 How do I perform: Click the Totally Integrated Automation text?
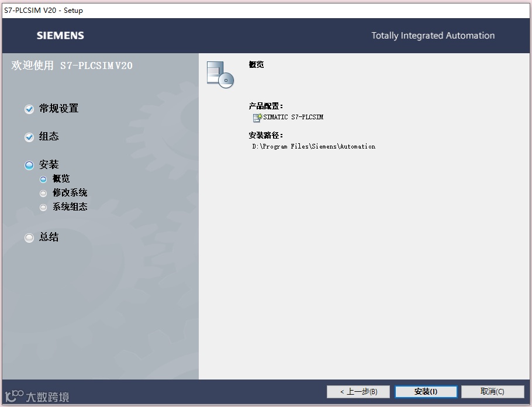[x=433, y=36]
